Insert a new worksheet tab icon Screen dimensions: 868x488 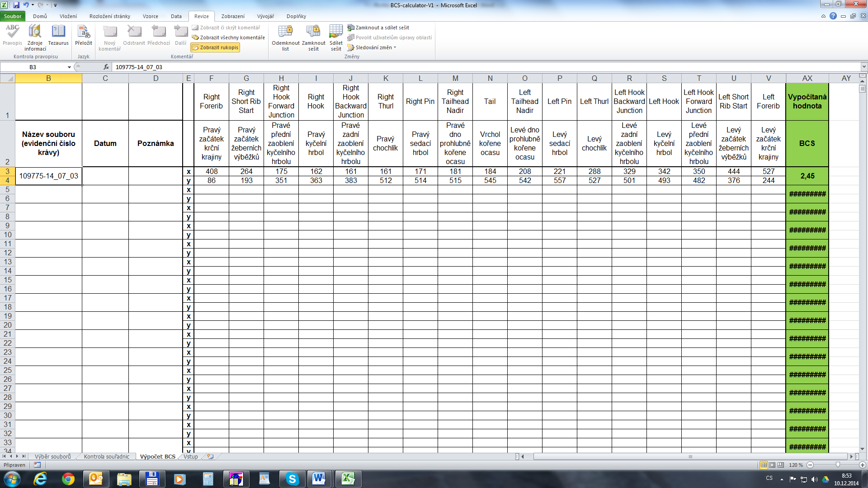(210, 456)
